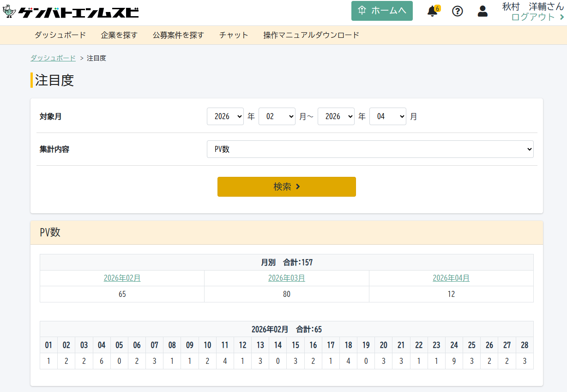Expand the end month dropdown showing 04
567x392 pixels.
click(x=387, y=116)
